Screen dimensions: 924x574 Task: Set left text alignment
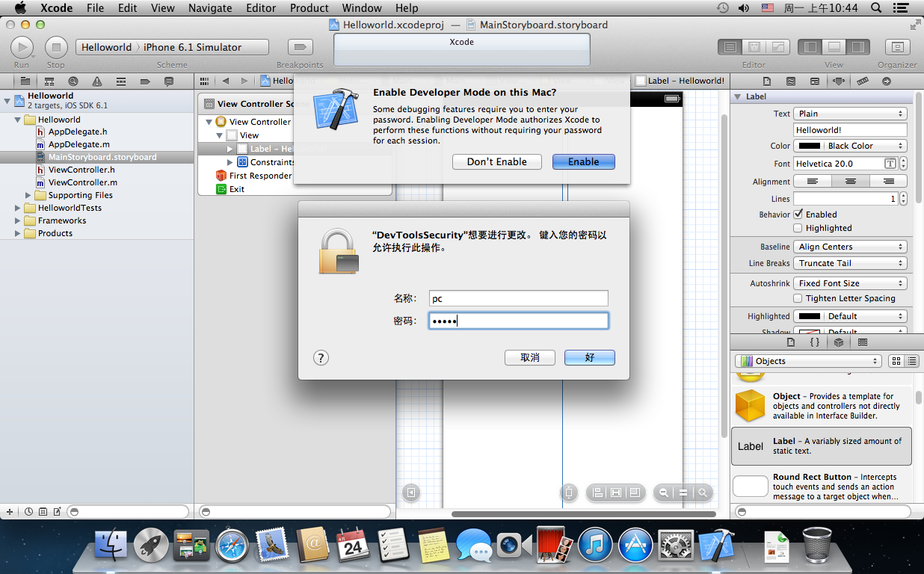pos(813,182)
